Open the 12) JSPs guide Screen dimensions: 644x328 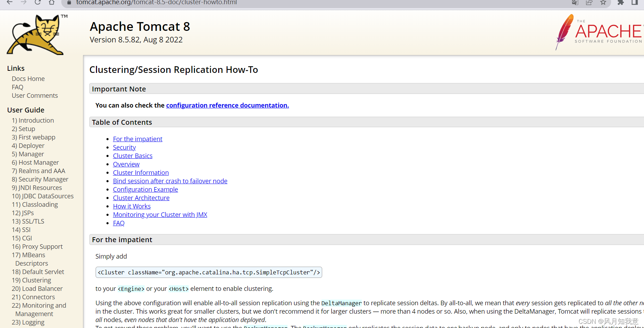point(23,213)
